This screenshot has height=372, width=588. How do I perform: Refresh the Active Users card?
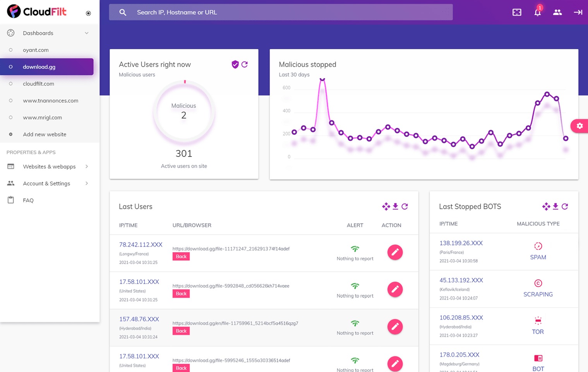pos(245,64)
